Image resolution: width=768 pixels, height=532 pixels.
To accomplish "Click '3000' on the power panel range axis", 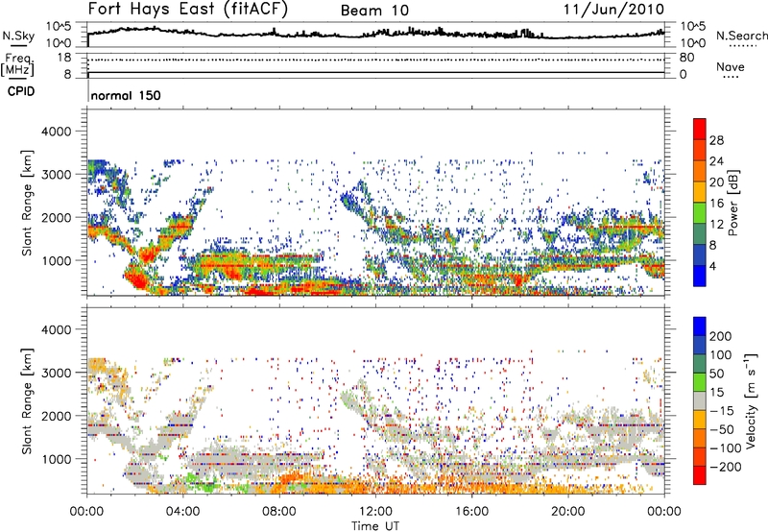I will click(x=57, y=175).
